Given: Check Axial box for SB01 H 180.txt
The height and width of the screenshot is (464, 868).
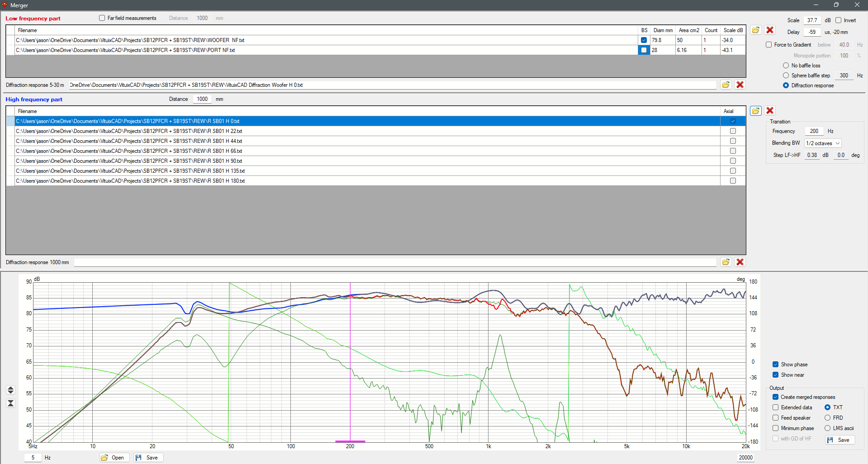Looking at the screenshot, I should point(733,181).
